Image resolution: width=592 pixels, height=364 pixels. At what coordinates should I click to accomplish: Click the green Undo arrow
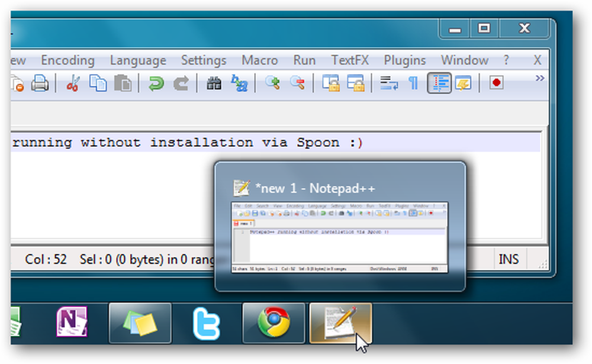click(156, 83)
